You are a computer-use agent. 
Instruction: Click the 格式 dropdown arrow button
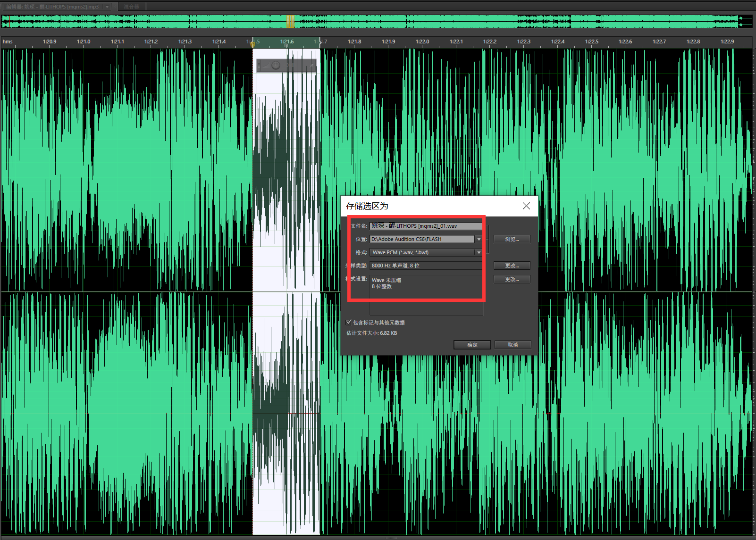(479, 252)
